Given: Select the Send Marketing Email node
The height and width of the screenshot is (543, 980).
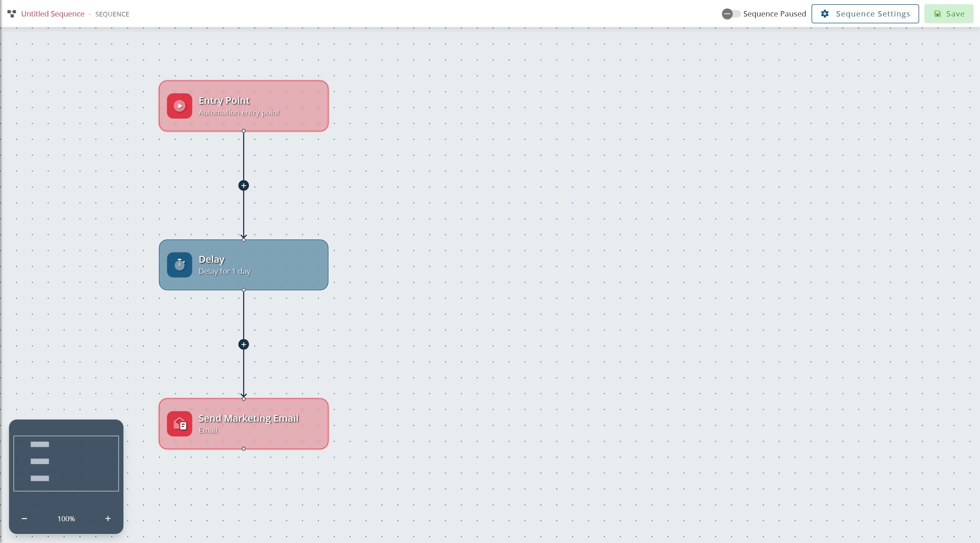Looking at the screenshot, I should pos(243,424).
